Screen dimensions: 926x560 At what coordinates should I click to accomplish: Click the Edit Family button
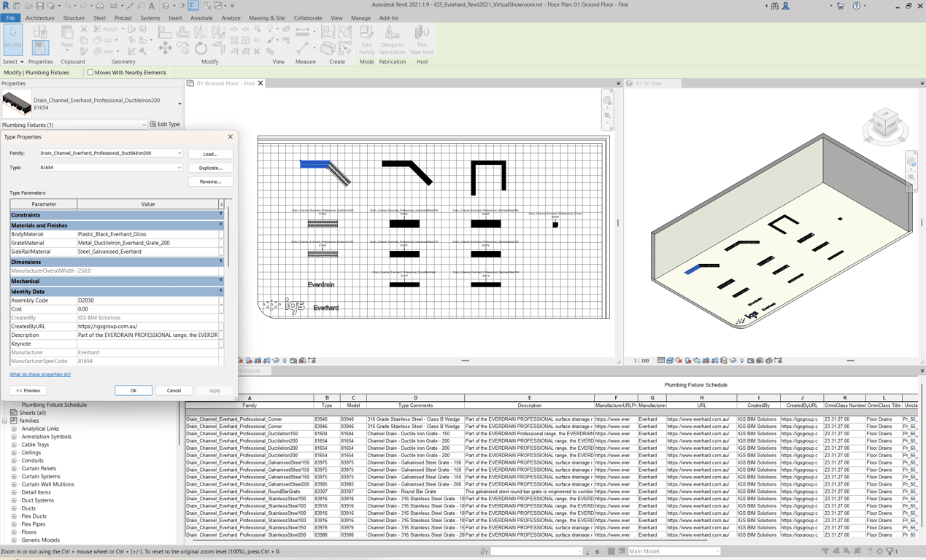366,39
